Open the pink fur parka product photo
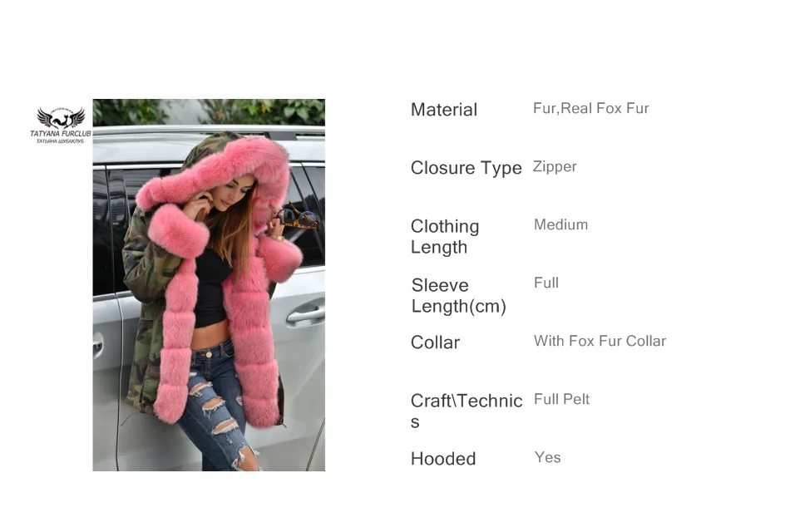This screenshot has height=532, width=790. tap(209, 284)
